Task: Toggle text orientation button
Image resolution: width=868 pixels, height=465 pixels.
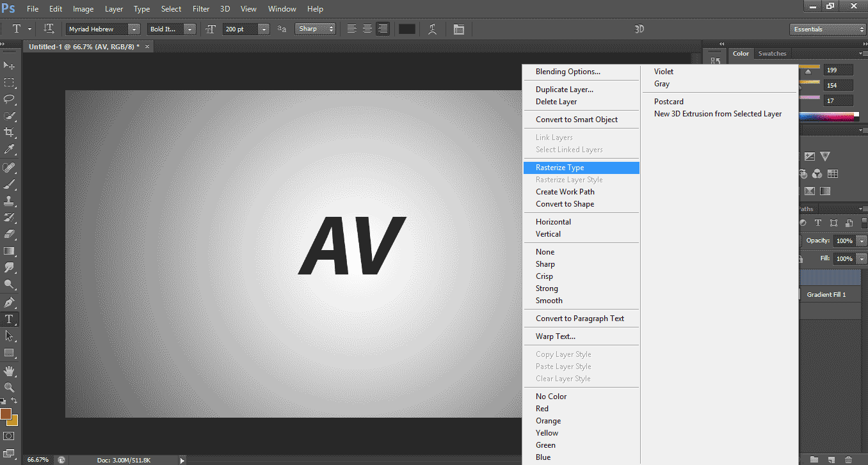Action: coord(49,29)
